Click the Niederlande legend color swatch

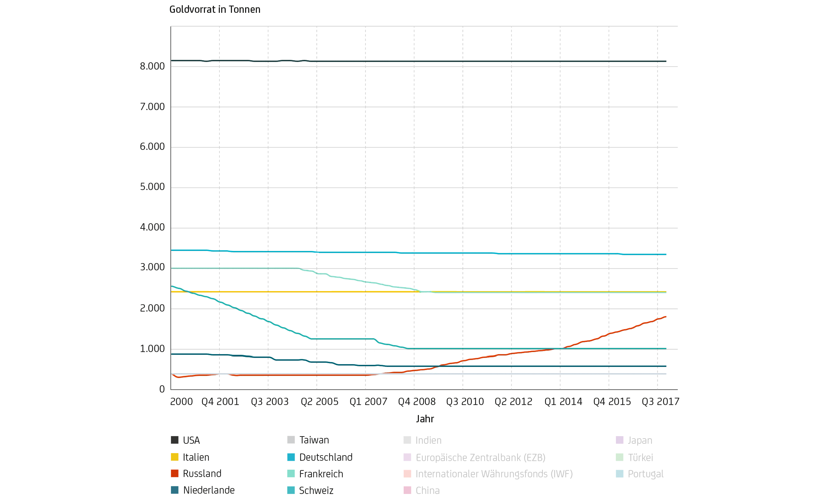coord(175,490)
